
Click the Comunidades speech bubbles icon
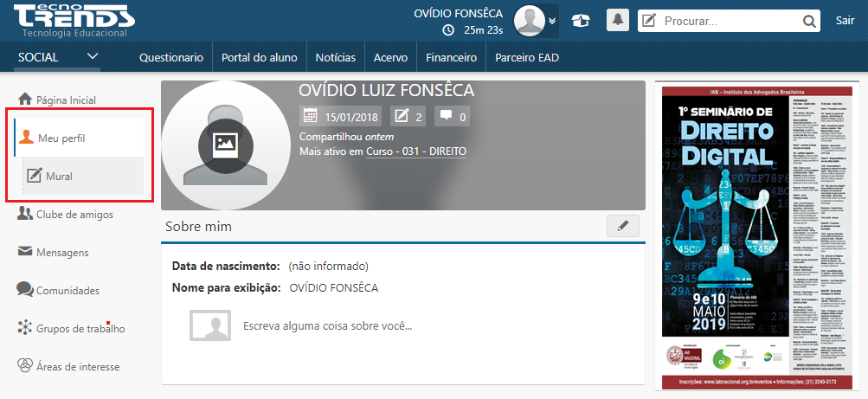(x=25, y=289)
